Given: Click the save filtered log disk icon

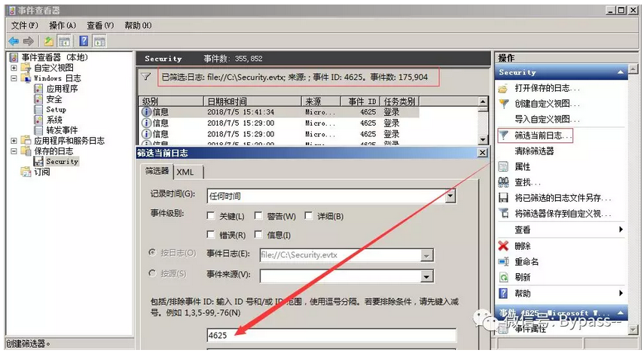Looking at the screenshot, I should (x=503, y=198).
